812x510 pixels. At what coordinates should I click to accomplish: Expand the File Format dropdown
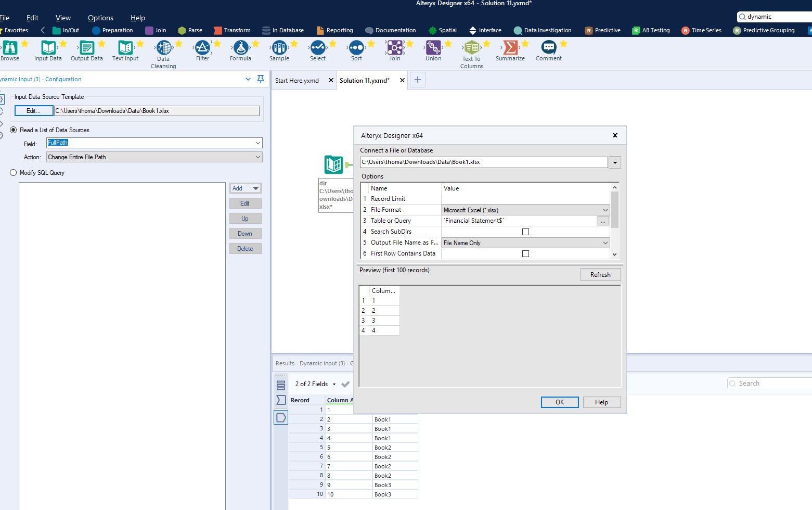coord(605,210)
